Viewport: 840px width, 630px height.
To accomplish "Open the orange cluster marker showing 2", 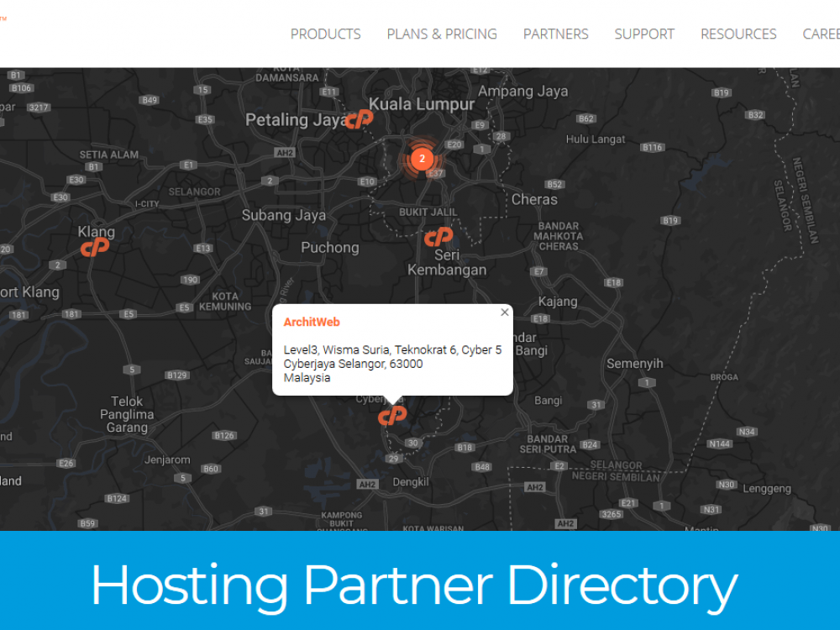I will click(423, 159).
